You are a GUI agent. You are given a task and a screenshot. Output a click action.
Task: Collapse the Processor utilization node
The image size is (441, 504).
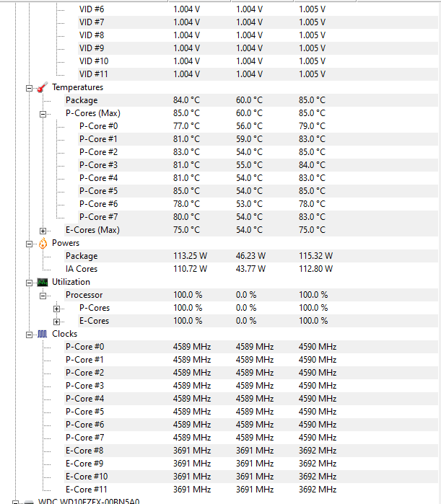pyautogui.click(x=43, y=295)
